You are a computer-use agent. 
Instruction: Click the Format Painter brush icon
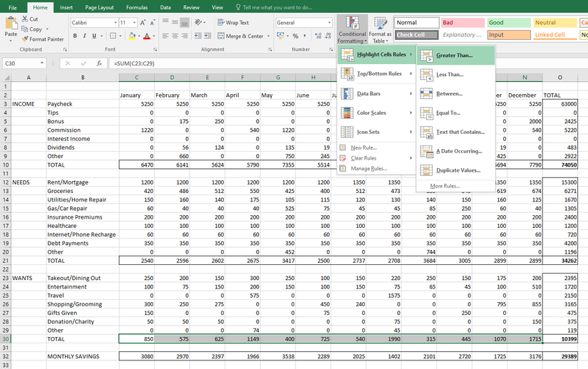[x=25, y=39]
